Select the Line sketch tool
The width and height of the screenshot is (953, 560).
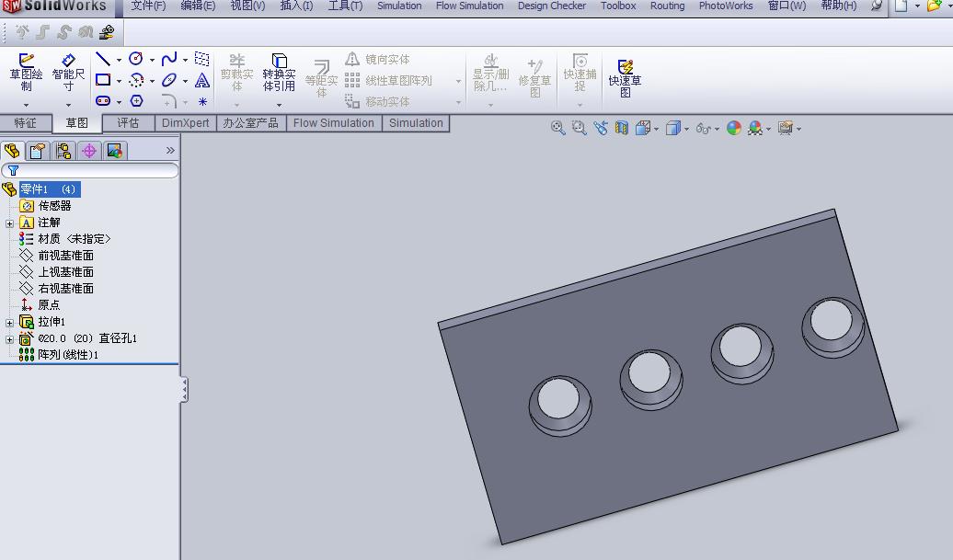tap(103, 59)
